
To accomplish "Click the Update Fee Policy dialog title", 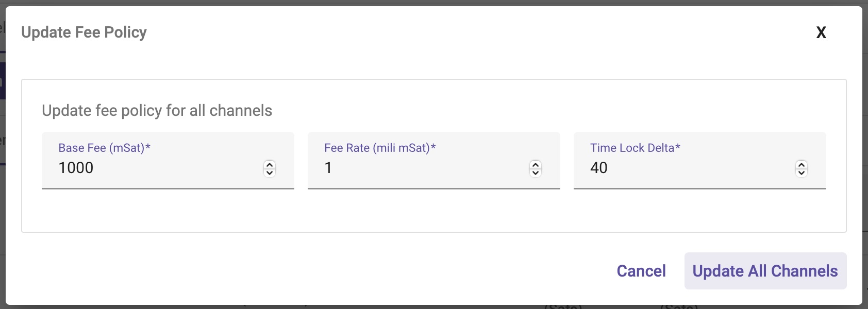I will tap(84, 32).
